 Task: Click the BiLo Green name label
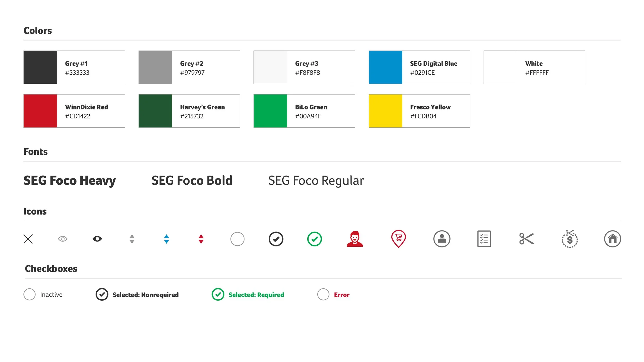311,107
